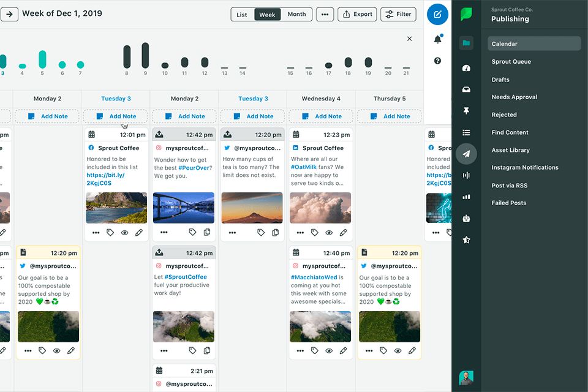The height and width of the screenshot is (392, 588).
Task: Switch to Month view
Action: (296, 14)
